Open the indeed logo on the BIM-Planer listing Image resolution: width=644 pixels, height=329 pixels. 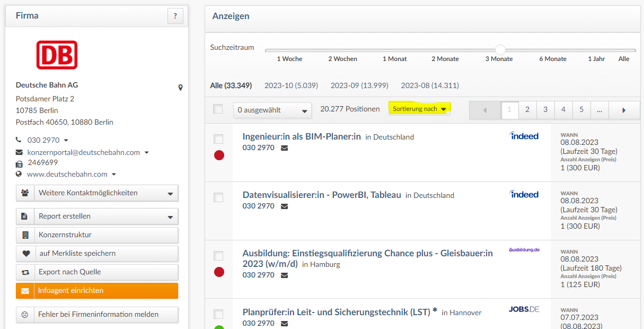coord(524,136)
